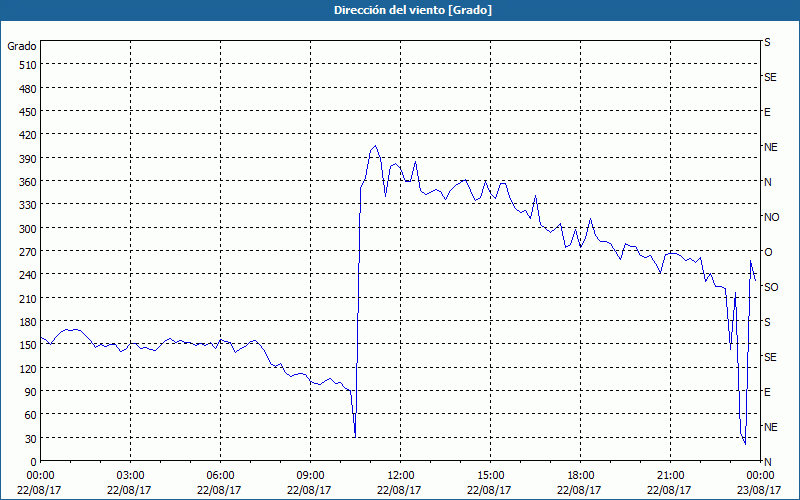
Task: Select the 360 degree axis label
Action: point(28,182)
